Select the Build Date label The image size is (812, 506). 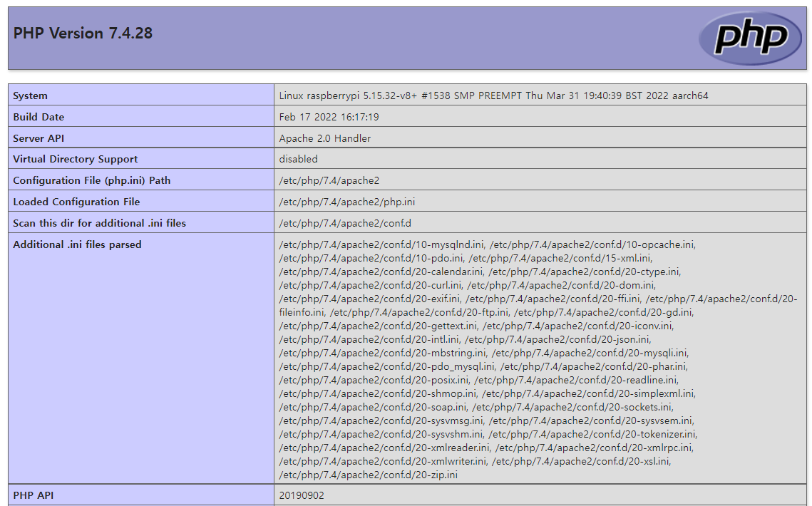click(38, 117)
